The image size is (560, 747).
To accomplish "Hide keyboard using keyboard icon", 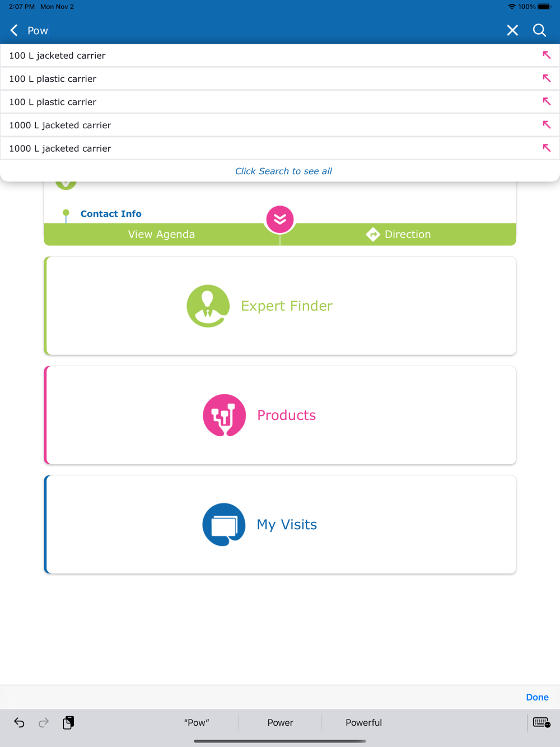I will tap(542, 722).
